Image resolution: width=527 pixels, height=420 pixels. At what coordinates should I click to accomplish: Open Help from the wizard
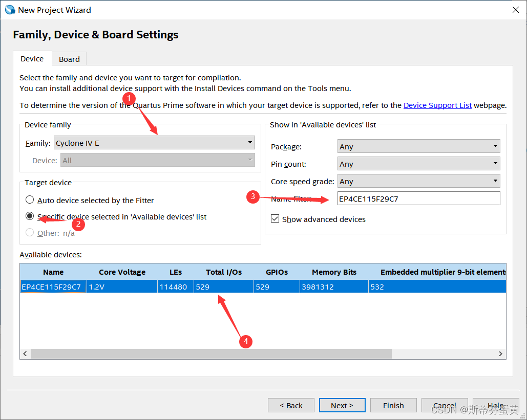pyautogui.click(x=496, y=405)
